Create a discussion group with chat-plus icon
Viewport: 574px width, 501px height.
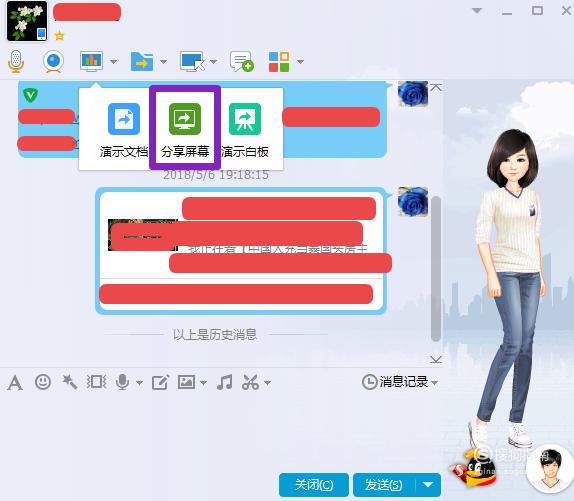[x=241, y=61]
